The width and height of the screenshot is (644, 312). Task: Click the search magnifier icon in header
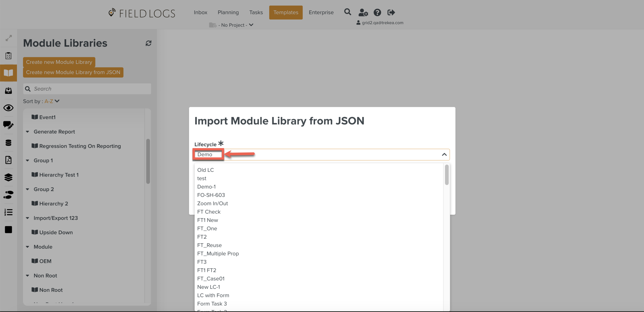point(348,12)
